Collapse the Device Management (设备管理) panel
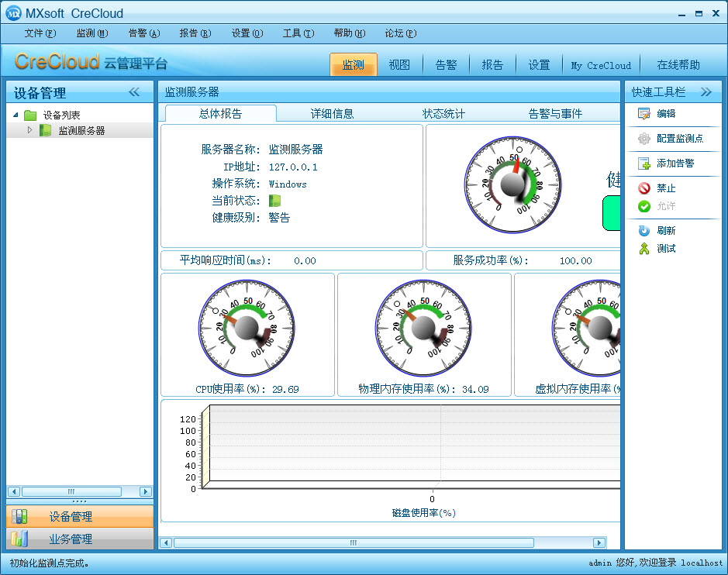Viewport: 728px width, 575px height. pos(134,92)
